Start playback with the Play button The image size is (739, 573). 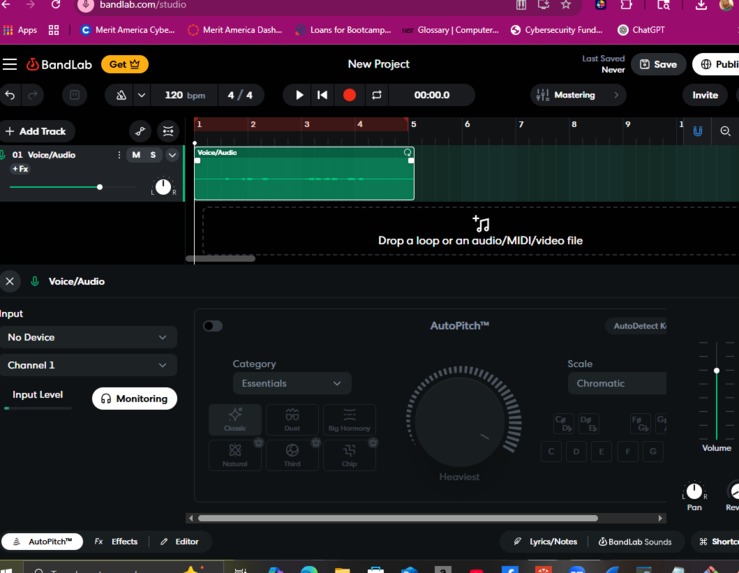299,95
